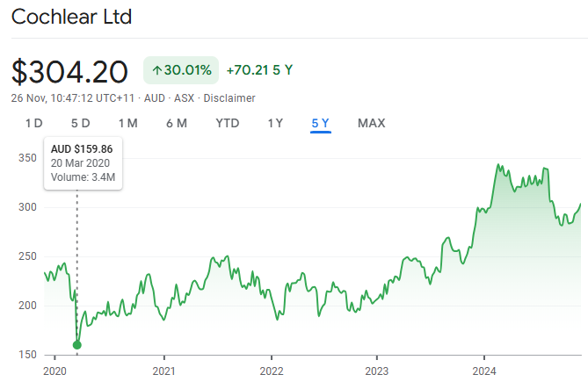Click the 2021 label on the time axis
Viewport: 588px width, 389px height.
(163, 371)
